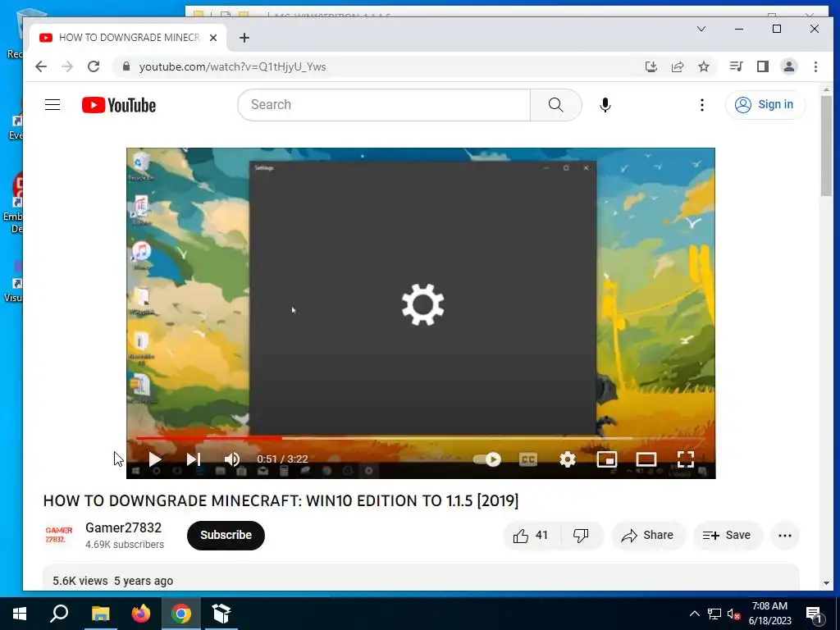Click the address bar URL

[x=232, y=67]
